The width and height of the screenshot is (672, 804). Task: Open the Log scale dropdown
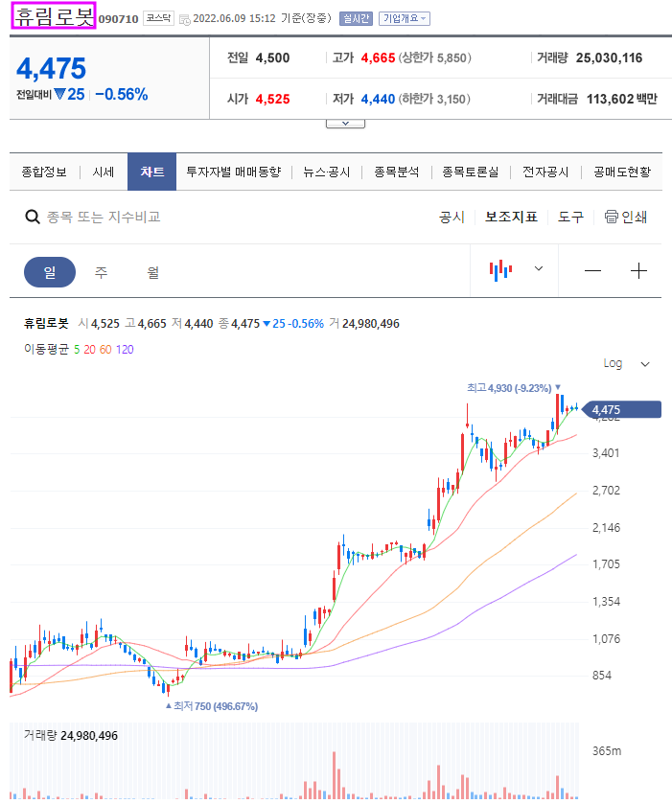(x=626, y=363)
